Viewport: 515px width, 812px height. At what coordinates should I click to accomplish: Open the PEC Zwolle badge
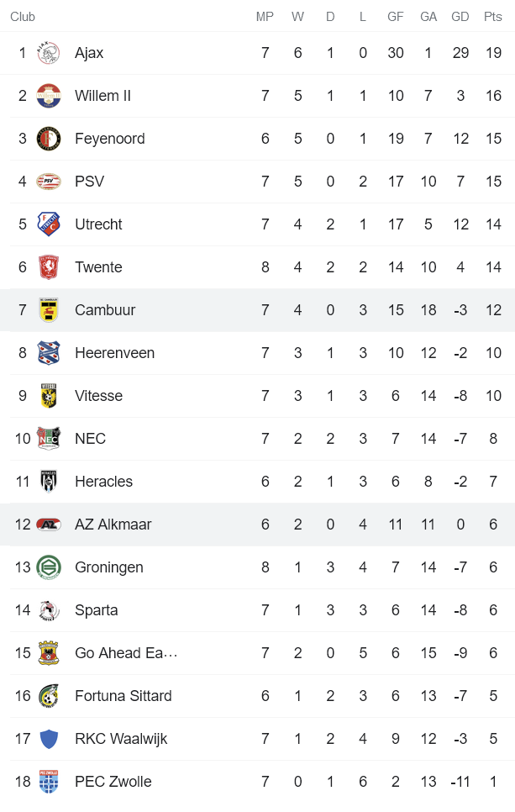[49, 781]
